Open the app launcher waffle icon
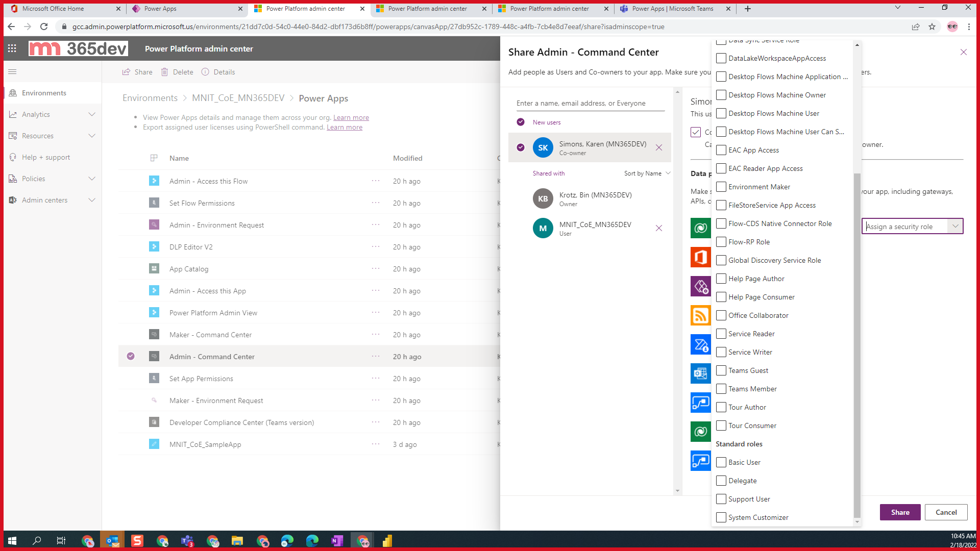The height and width of the screenshot is (551, 980). point(12,48)
